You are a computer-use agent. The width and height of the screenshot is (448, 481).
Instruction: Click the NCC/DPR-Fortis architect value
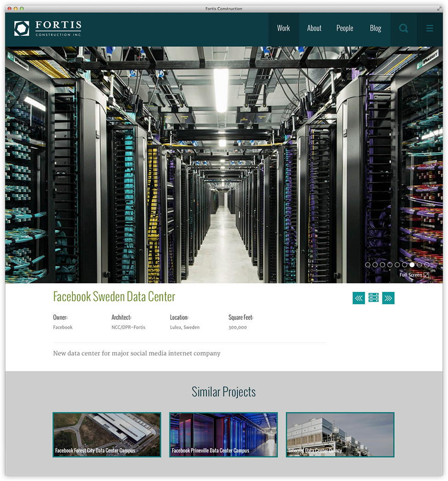[x=128, y=327]
